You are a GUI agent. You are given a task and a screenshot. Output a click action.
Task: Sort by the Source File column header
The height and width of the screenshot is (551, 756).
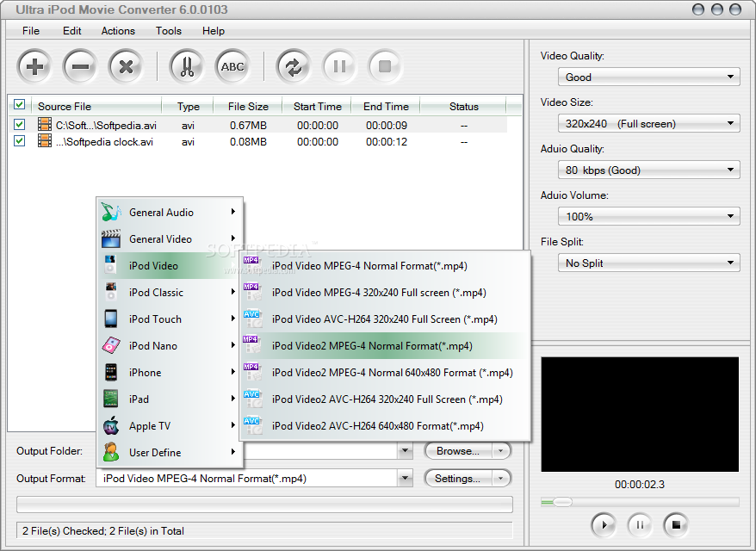pyautogui.click(x=96, y=106)
